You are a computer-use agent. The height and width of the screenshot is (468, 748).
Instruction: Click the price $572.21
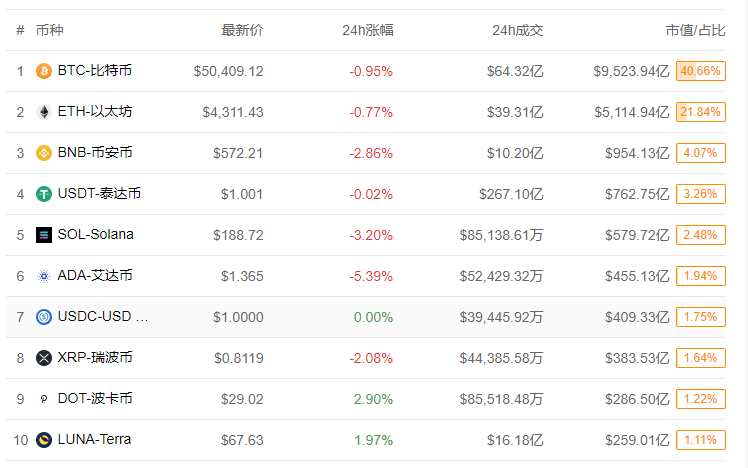pyautogui.click(x=238, y=154)
